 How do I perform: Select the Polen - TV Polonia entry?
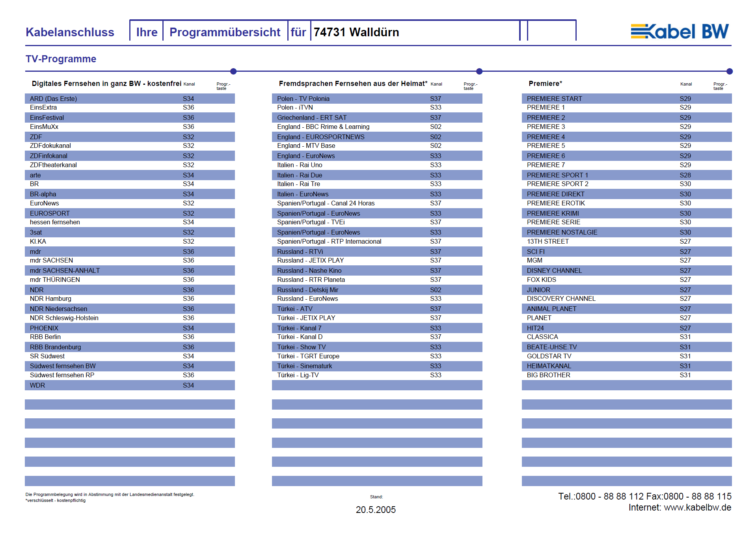point(376,99)
